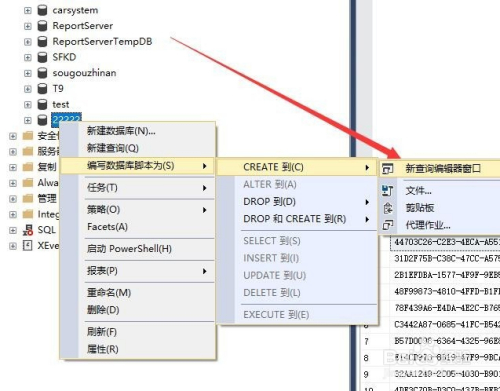Expand the carsystem database node

click(28, 11)
